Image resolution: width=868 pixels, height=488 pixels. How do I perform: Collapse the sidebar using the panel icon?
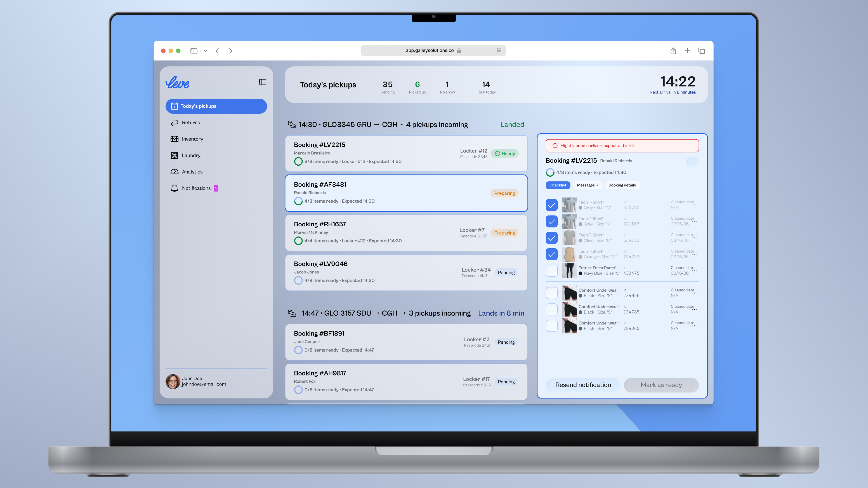point(262,82)
